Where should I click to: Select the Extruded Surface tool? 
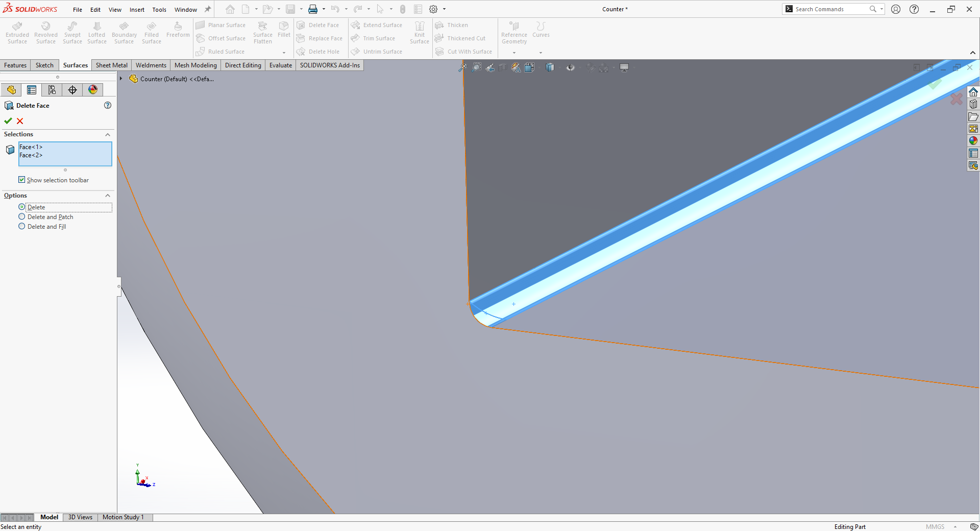(x=17, y=32)
